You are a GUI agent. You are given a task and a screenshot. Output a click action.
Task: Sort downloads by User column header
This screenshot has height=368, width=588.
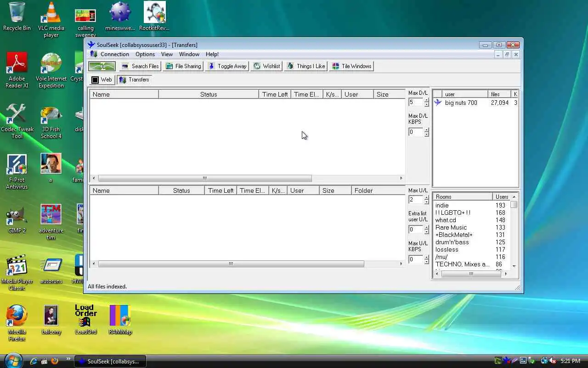point(357,94)
